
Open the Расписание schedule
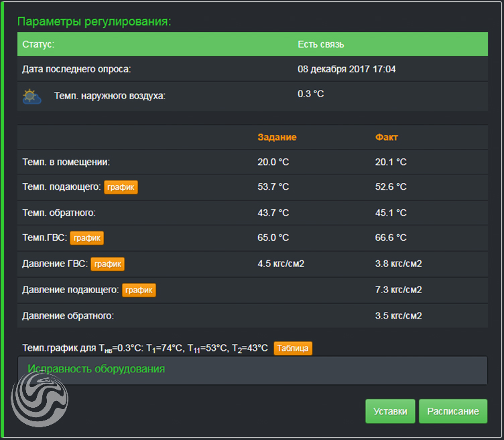(452, 411)
